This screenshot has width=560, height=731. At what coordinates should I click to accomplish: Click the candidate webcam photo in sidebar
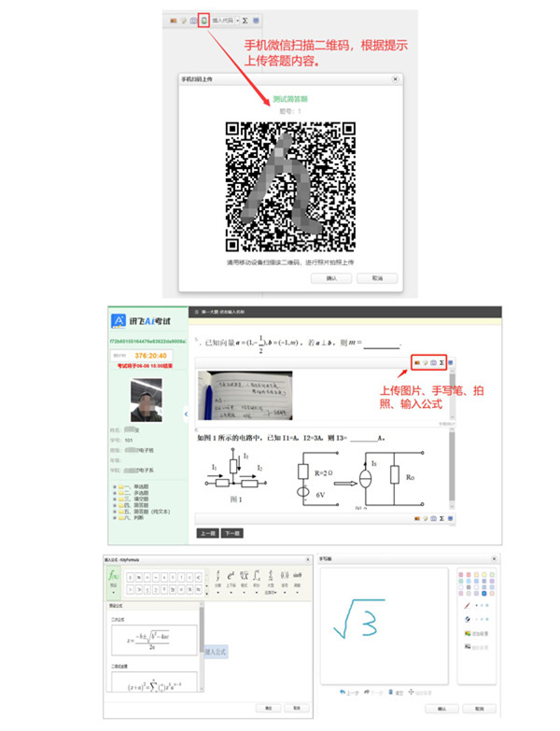[147, 400]
